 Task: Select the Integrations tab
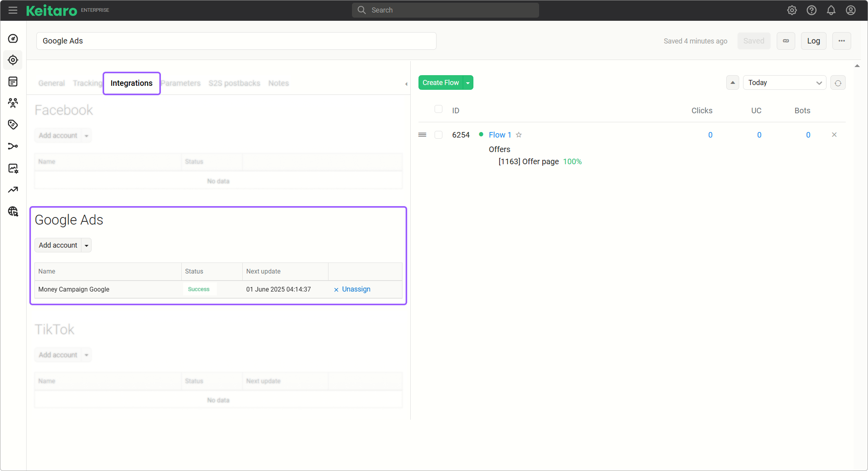coord(132,83)
